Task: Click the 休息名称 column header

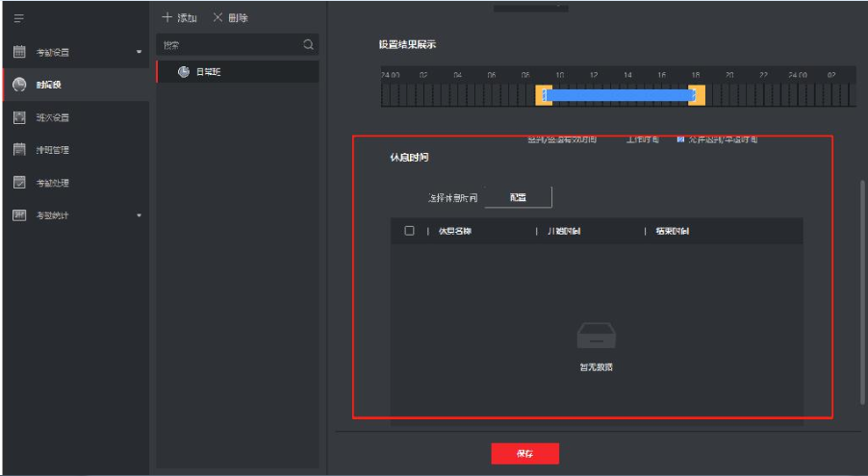Action: tap(455, 231)
